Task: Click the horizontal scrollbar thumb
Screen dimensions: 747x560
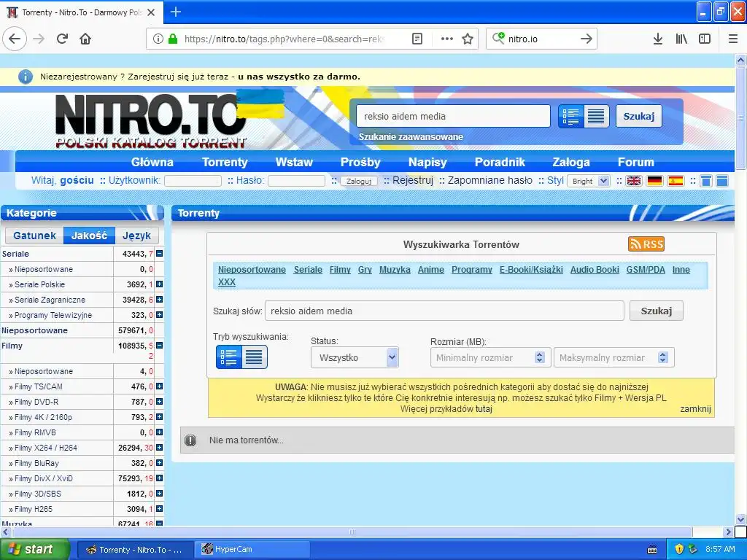Action: pos(352,532)
